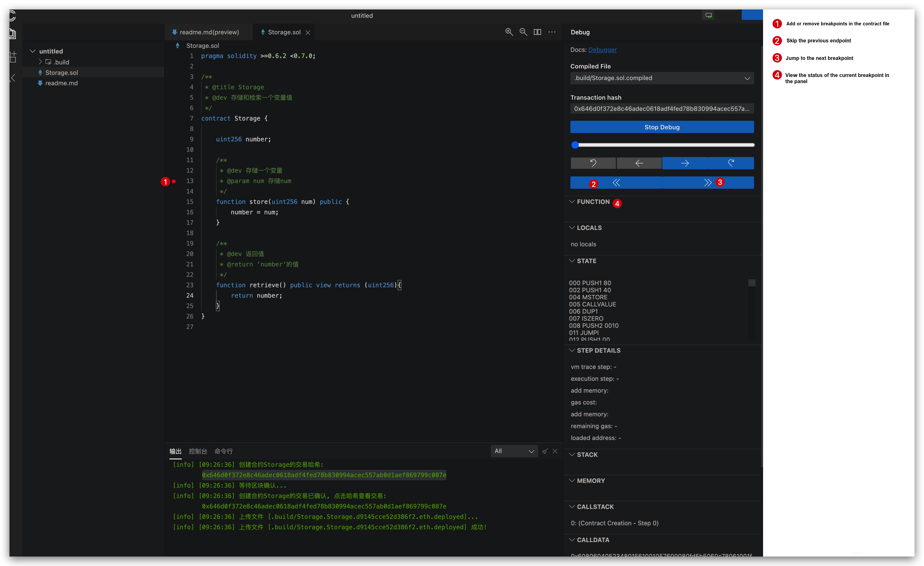The height and width of the screenshot is (566, 924).
Task: Split the editor with the split-view icon
Action: point(537,32)
